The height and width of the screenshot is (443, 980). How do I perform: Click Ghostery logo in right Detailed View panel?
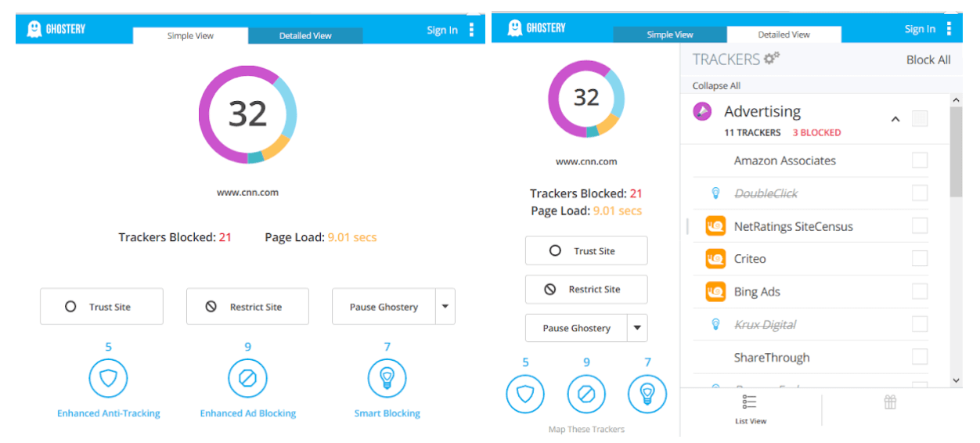click(x=537, y=29)
